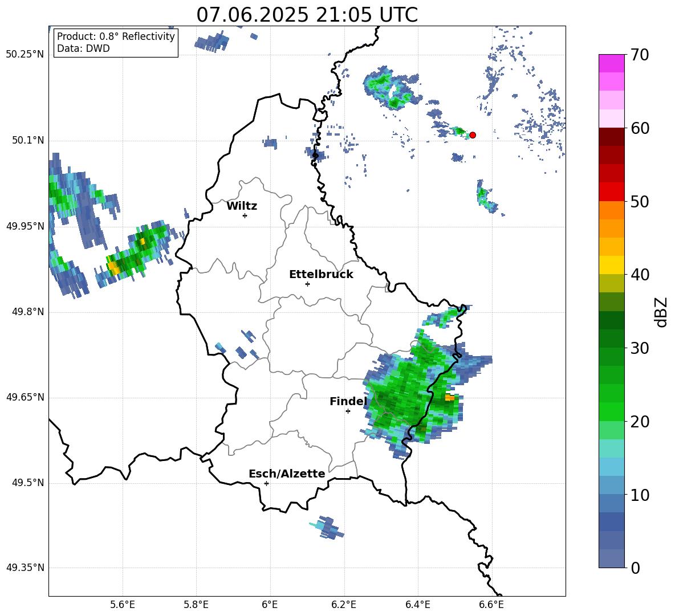Click the 5.6°E longitude label
The height and width of the screenshot is (616, 675).
(123, 605)
